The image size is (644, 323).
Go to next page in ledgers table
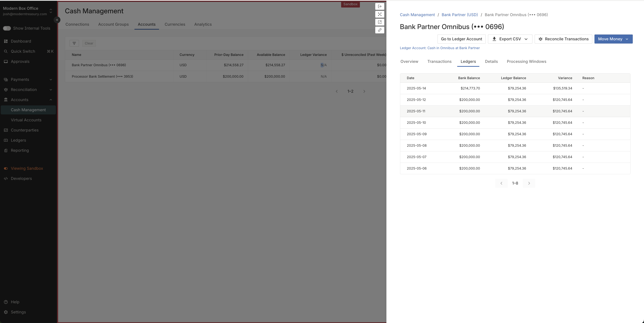pyautogui.click(x=529, y=183)
